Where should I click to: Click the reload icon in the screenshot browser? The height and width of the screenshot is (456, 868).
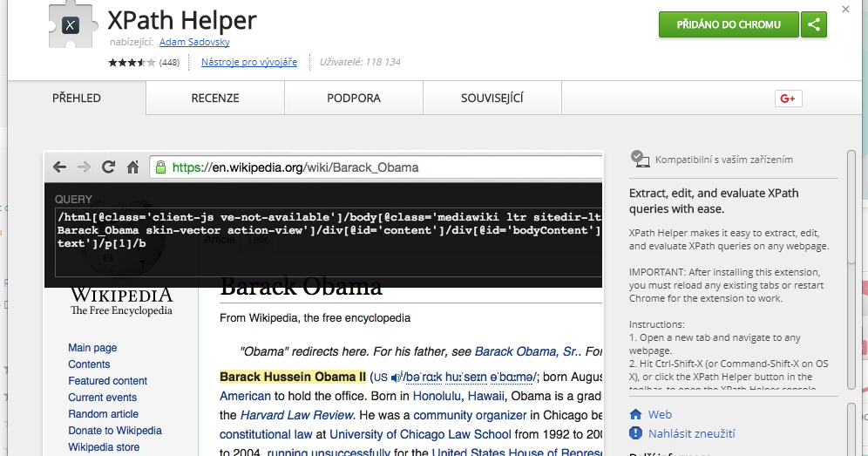click(x=108, y=167)
